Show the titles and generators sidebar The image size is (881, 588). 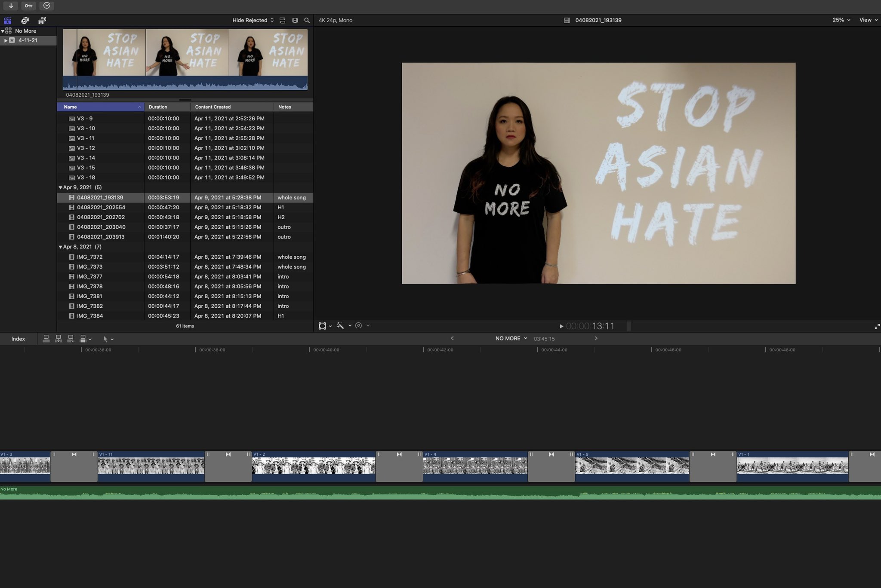pyautogui.click(x=42, y=20)
